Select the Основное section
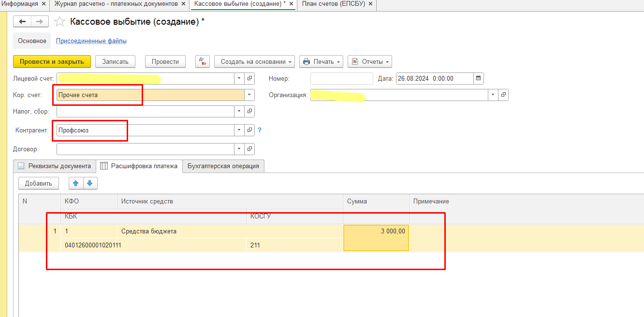Viewport: 644px width, 317px height. pos(32,41)
